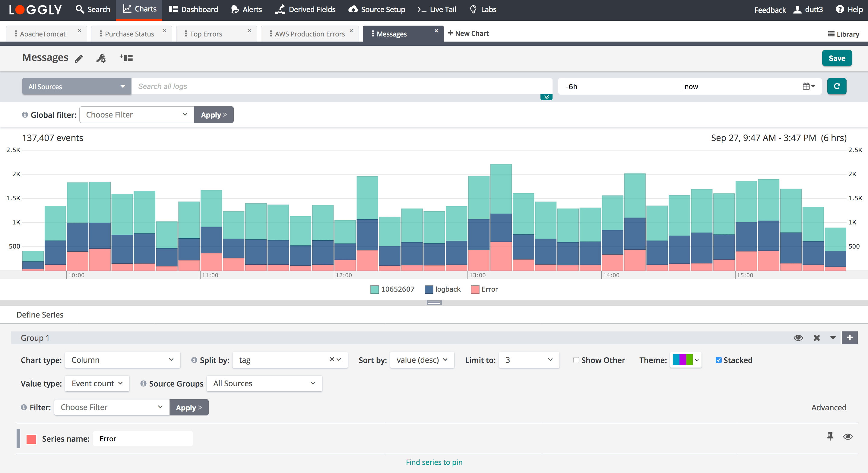
Task: Click the add-to-dashboard icon beside Messages
Action: coord(126,58)
